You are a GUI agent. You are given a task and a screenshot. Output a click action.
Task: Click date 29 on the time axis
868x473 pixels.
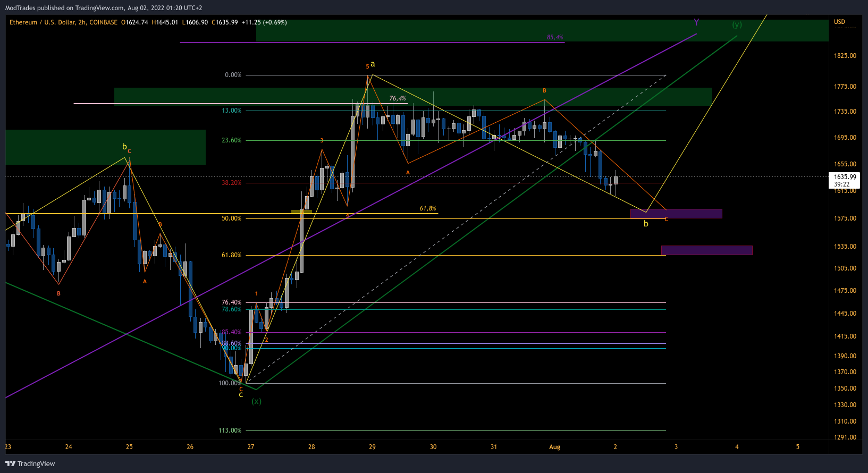click(372, 447)
